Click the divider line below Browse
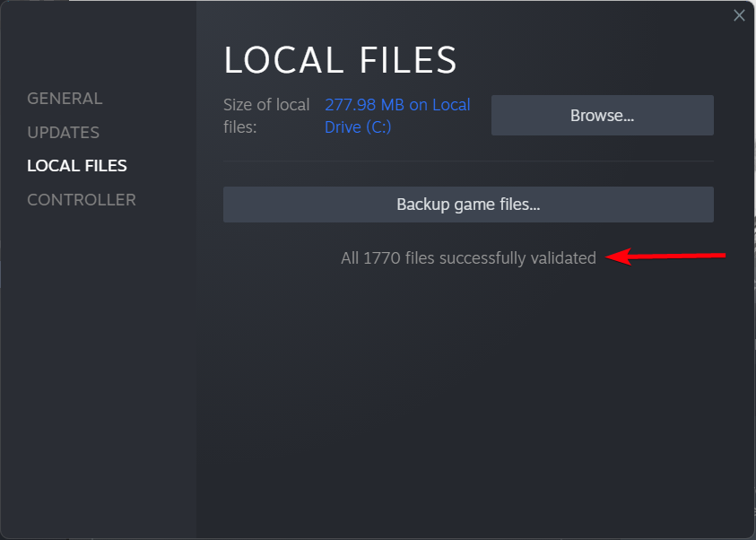The height and width of the screenshot is (540, 756). [x=468, y=161]
